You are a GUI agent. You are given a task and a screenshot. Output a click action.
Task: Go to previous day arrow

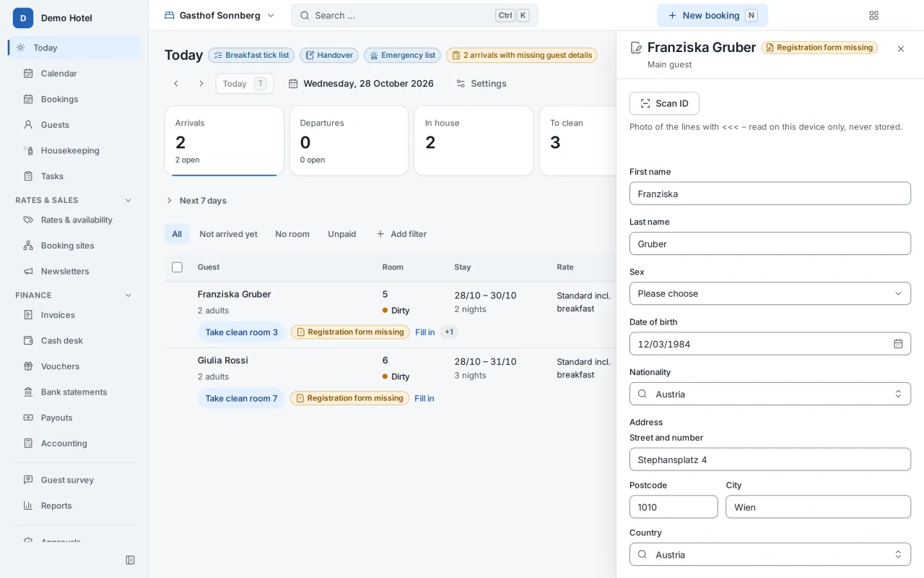pyautogui.click(x=175, y=84)
